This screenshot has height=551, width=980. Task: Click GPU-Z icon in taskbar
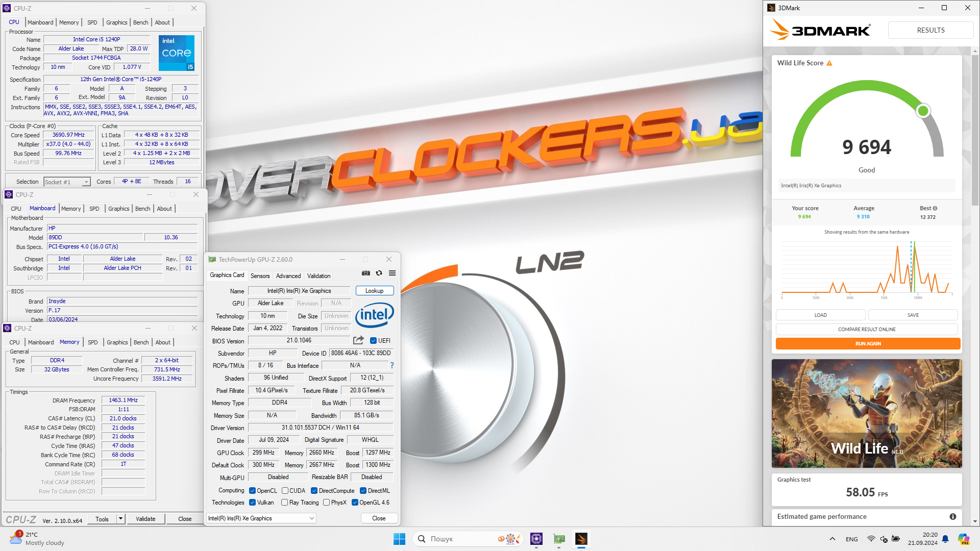(559, 539)
